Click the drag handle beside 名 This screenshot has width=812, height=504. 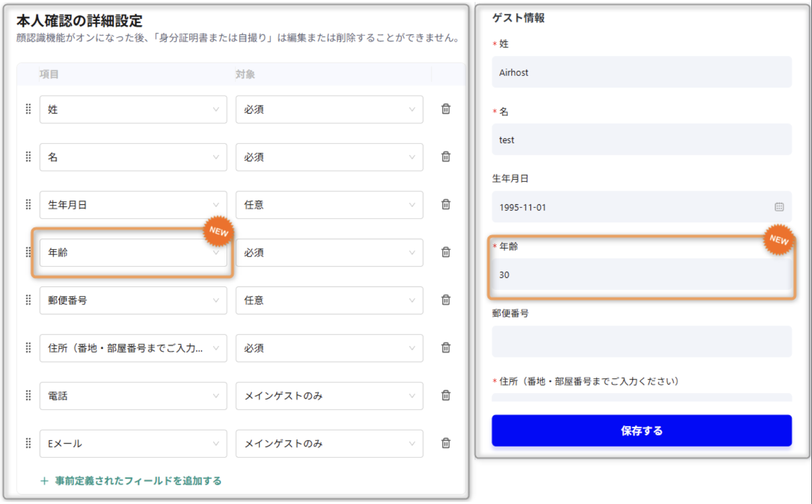click(x=28, y=157)
